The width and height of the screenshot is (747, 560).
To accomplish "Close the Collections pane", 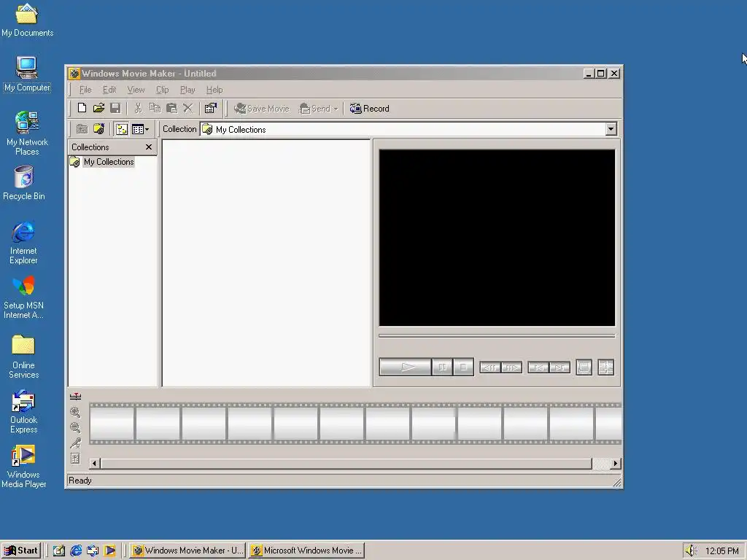I will (x=149, y=147).
